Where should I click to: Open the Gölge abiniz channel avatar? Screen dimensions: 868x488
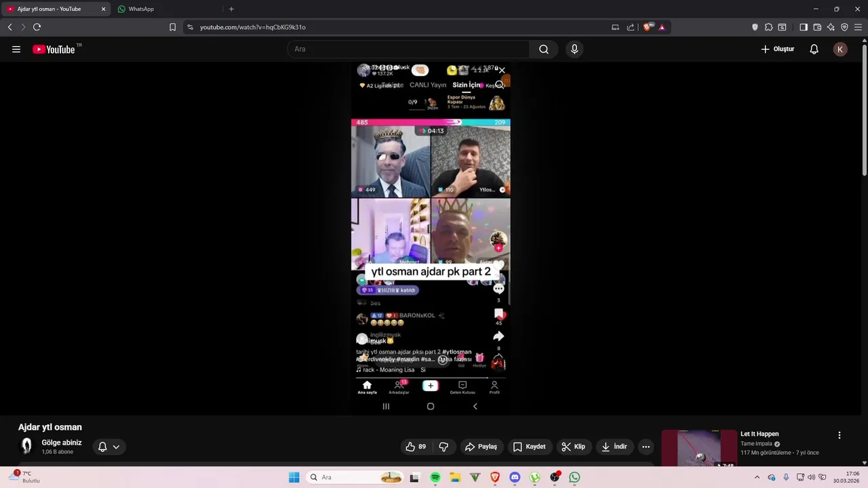coord(26,446)
